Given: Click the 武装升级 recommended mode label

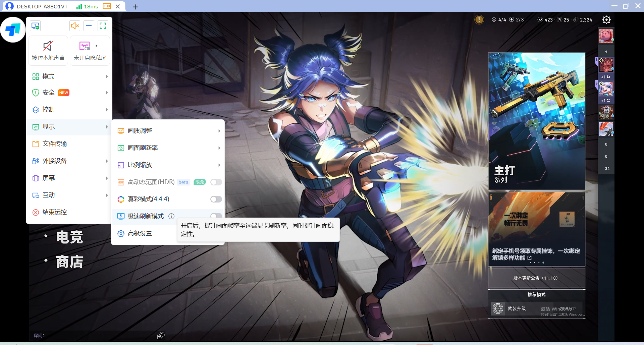Looking at the screenshot, I should coord(517,308).
